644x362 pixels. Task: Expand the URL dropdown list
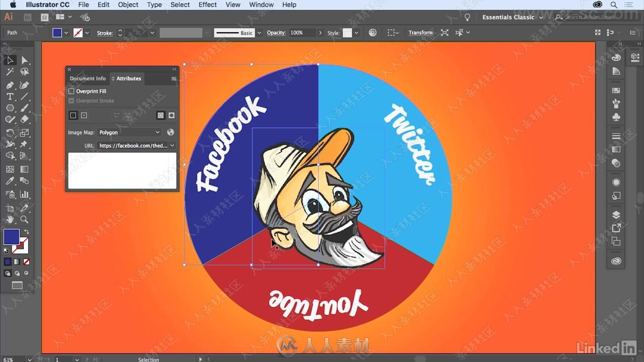pyautogui.click(x=172, y=146)
